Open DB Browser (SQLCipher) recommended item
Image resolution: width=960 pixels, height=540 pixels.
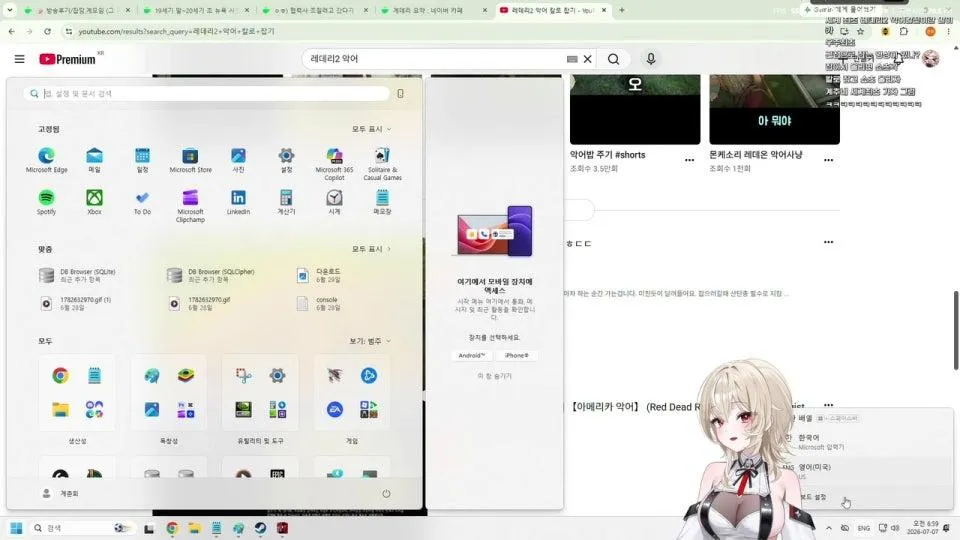(x=211, y=276)
